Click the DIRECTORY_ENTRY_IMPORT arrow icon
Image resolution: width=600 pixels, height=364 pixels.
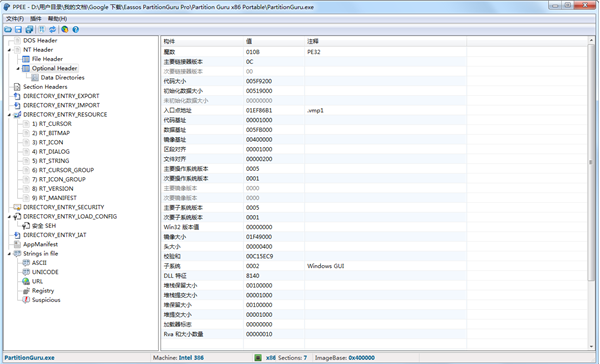click(x=17, y=105)
